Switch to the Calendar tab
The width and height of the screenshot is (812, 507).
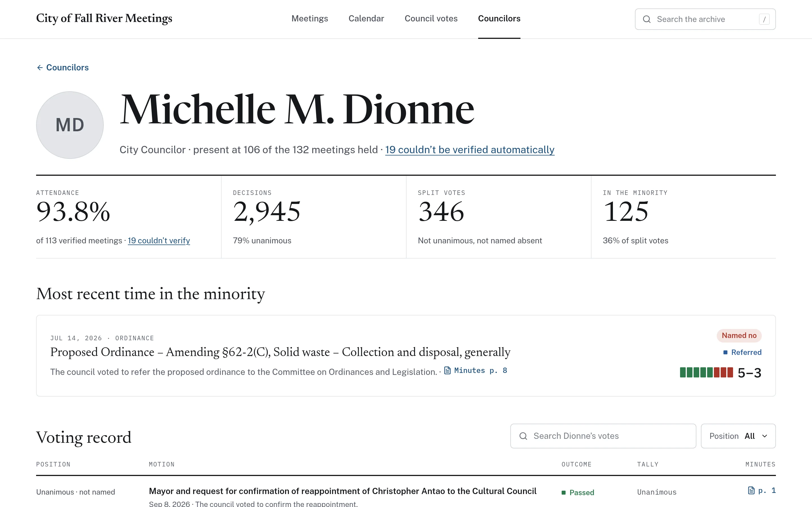[366, 18]
